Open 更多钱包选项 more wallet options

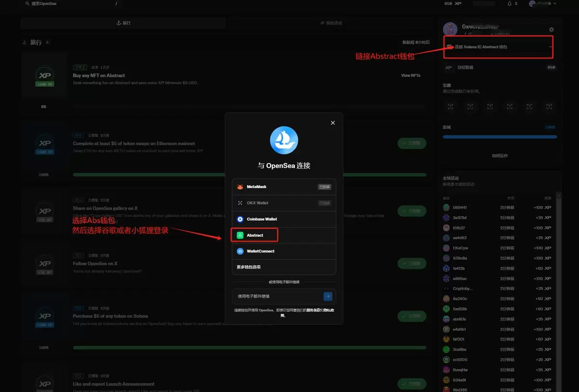pos(284,267)
